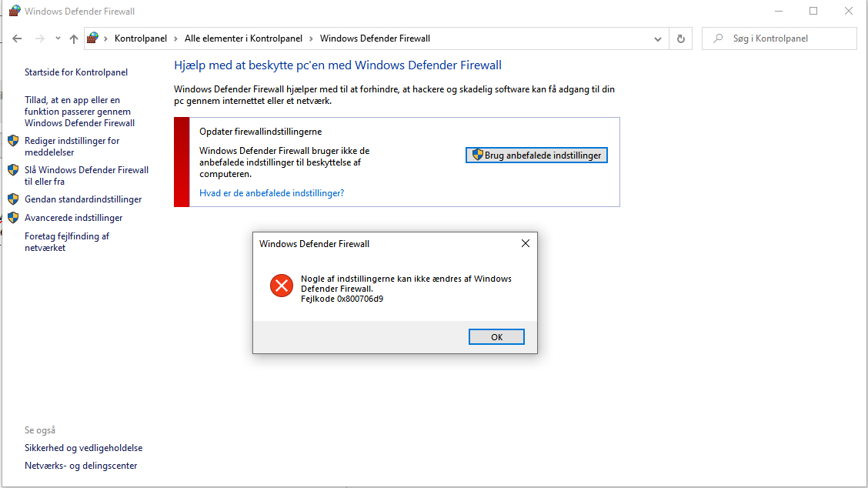Click the search magnifier icon
The height and width of the screenshot is (488, 868).
[x=718, y=38]
